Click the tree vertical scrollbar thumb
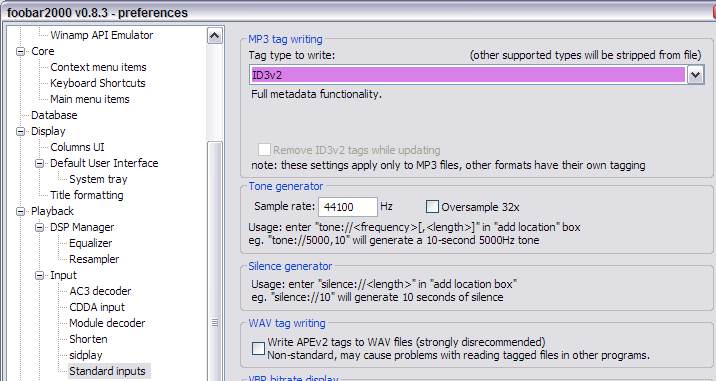716x381 pixels. click(x=215, y=261)
